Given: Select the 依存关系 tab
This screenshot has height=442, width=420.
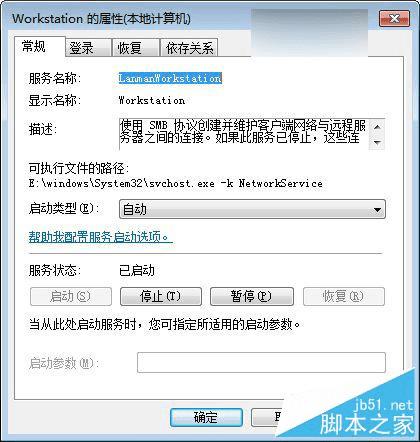Looking at the screenshot, I should (189, 48).
